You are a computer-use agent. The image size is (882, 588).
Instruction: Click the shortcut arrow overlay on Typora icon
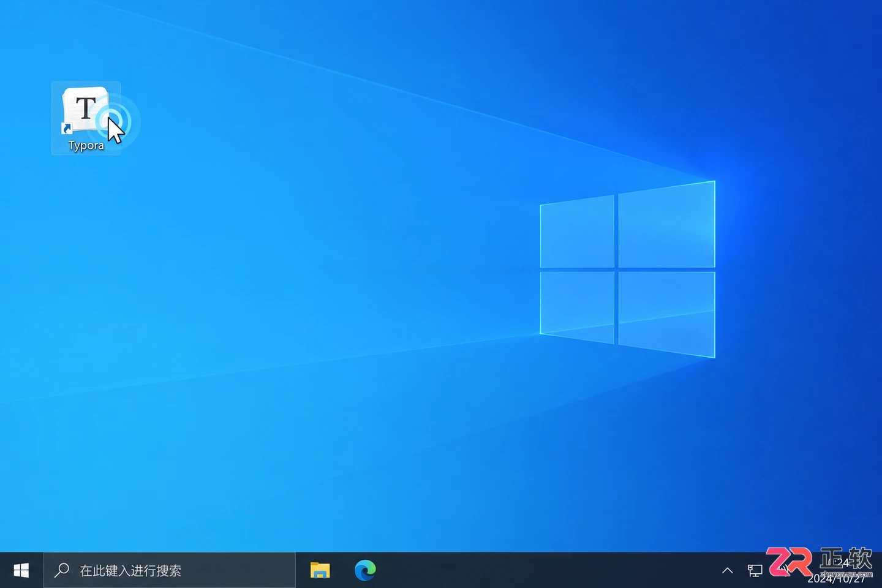click(67, 129)
